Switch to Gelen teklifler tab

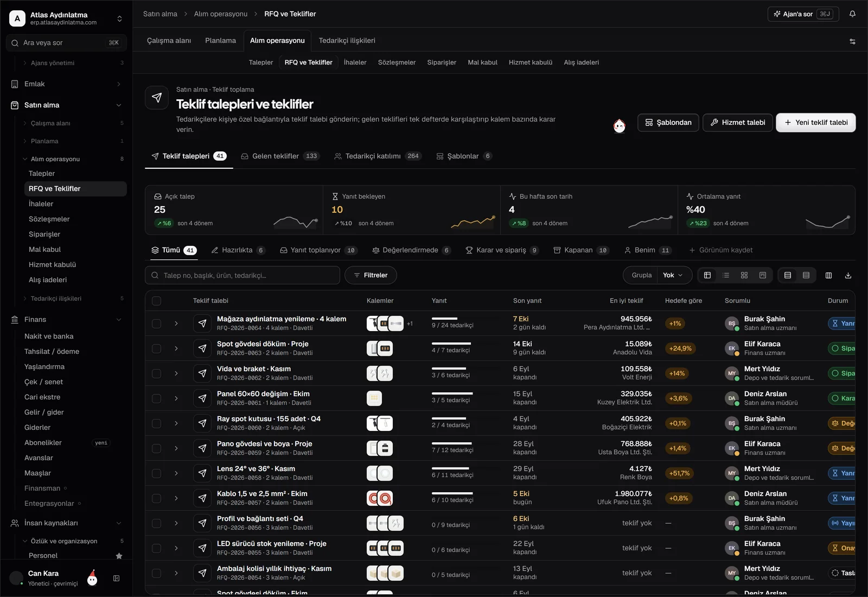coord(280,156)
